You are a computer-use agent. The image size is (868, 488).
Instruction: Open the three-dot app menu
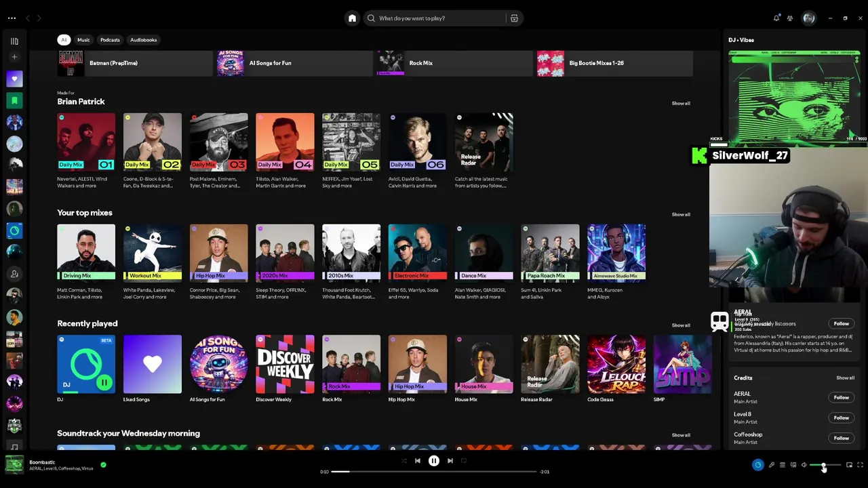[12, 18]
